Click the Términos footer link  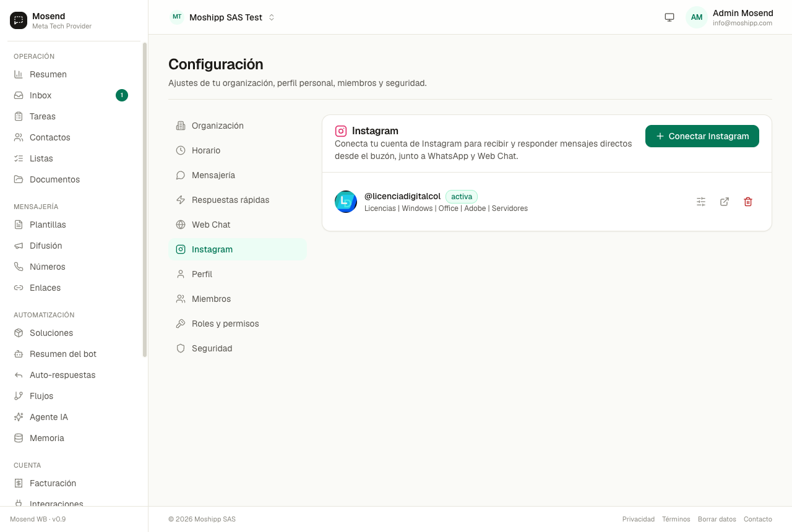coord(676,519)
